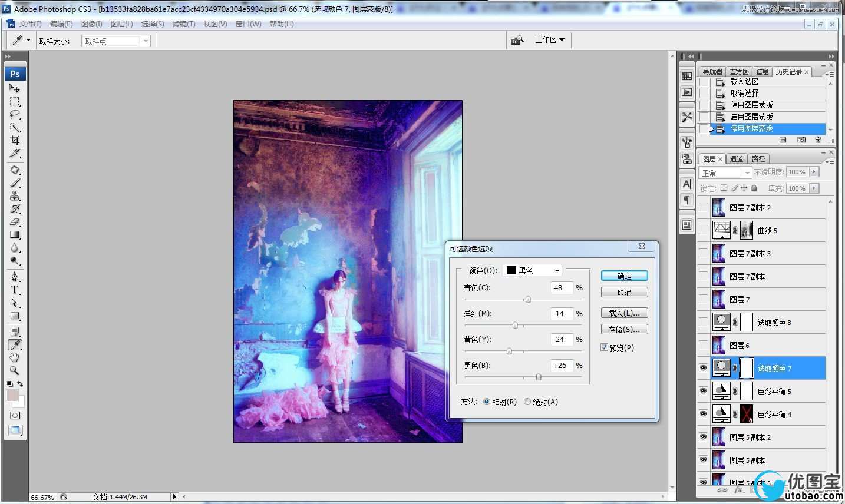Open the 文件(F) menu
845x504 pixels.
tap(30, 24)
